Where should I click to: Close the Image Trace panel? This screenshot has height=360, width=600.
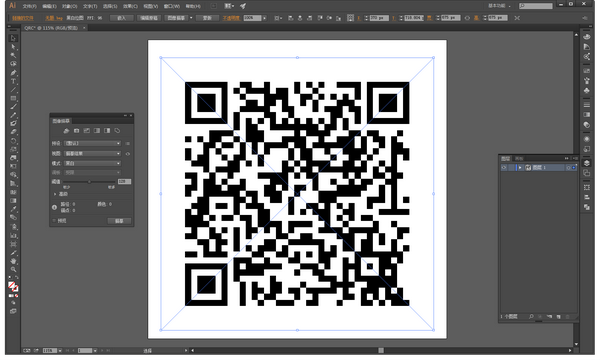(x=131, y=116)
